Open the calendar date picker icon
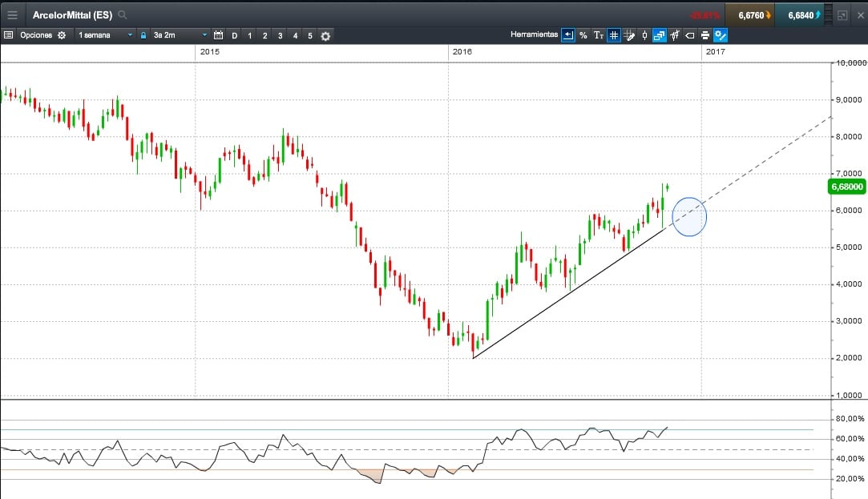Image resolution: width=868 pixels, height=499 pixels. 219,35
